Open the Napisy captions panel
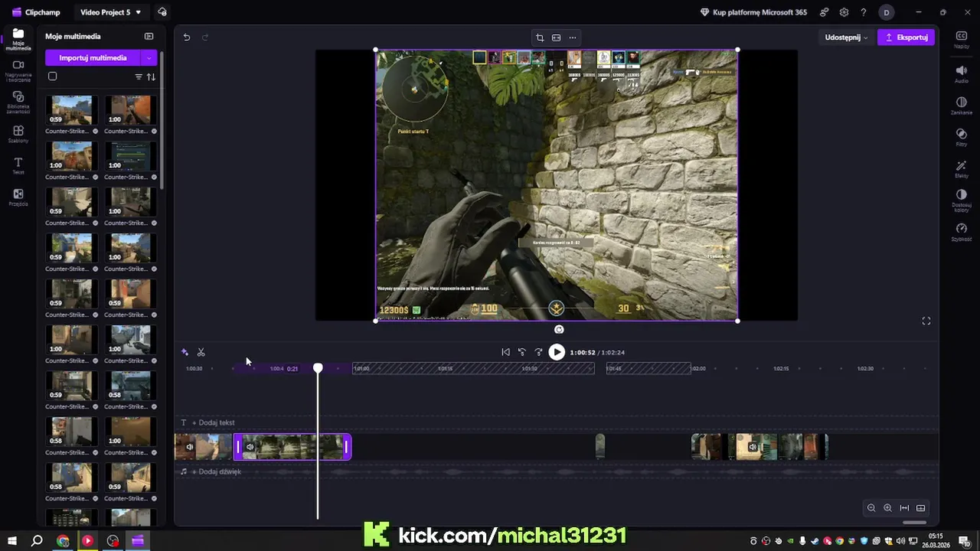Image resolution: width=980 pixels, height=551 pixels. click(x=962, y=40)
